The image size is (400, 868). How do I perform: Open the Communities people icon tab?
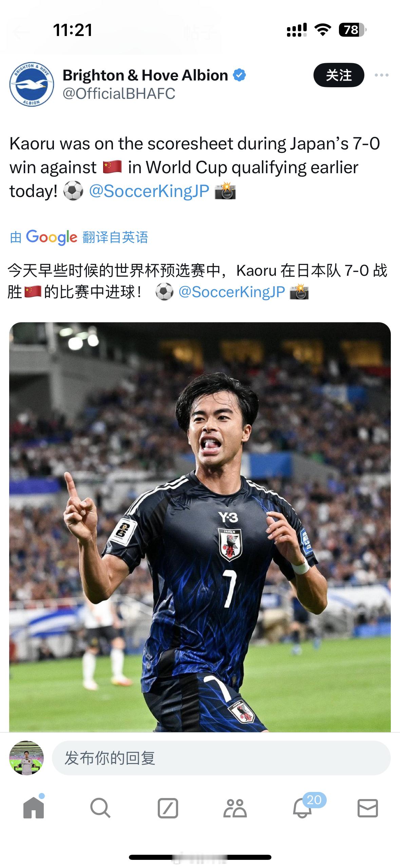235,808
